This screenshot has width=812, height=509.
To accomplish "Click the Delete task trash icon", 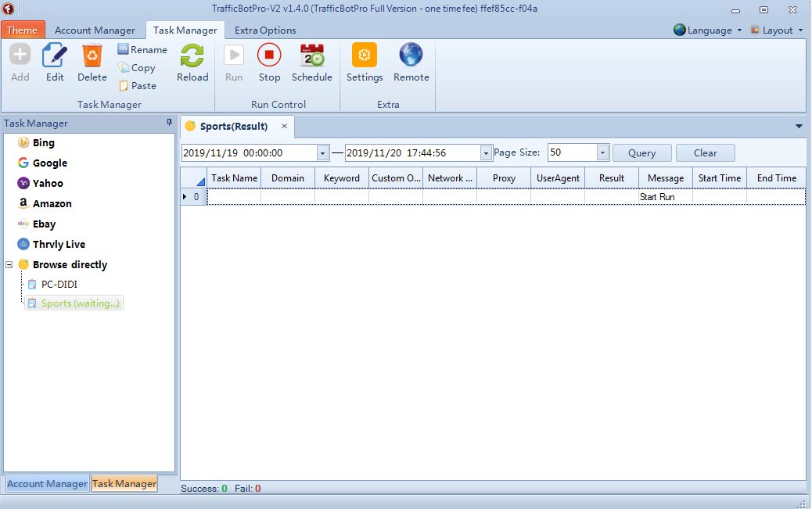I will click(x=92, y=56).
